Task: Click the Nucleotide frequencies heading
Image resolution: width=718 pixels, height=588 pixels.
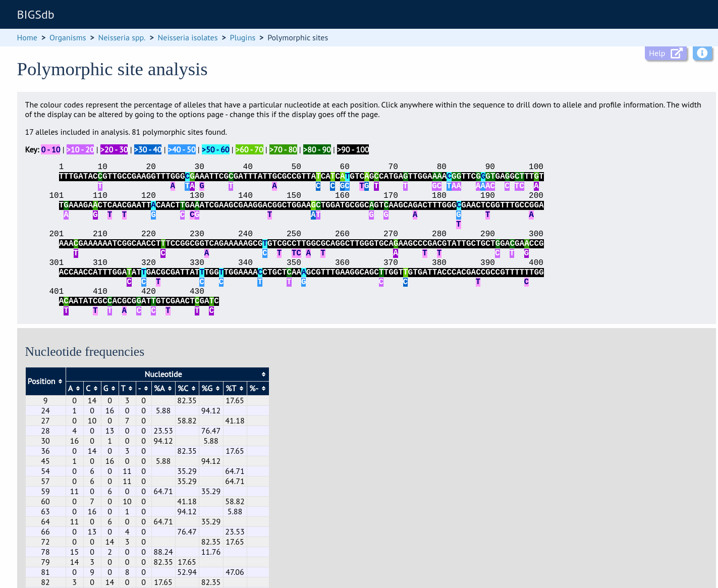Action: click(x=85, y=352)
